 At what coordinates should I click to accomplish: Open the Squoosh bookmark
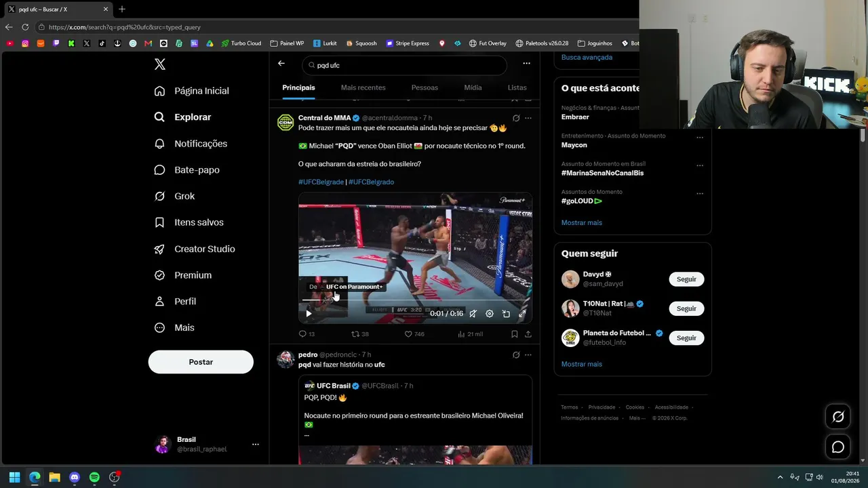coord(361,43)
